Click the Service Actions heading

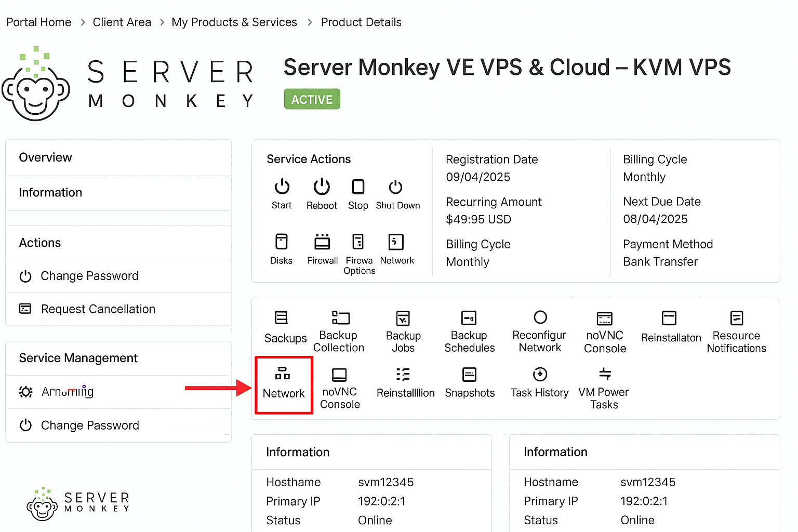[x=309, y=159]
